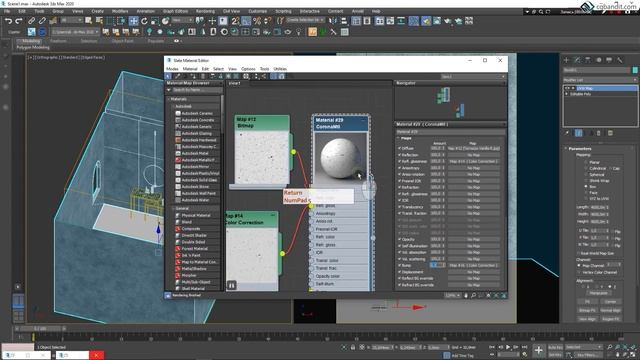Open the Create Selection Set dropdown
This screenshot has height=360, width=640.
(x=305, y=20)
